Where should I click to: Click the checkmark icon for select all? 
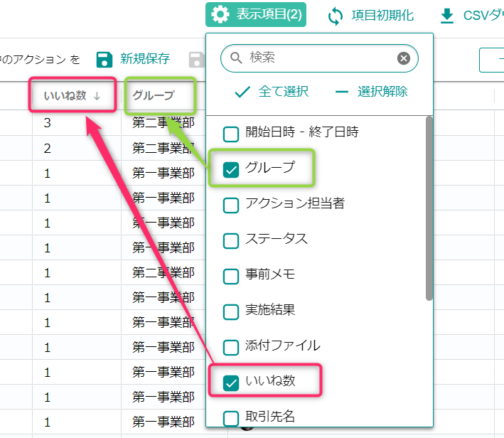pos(242,92)
